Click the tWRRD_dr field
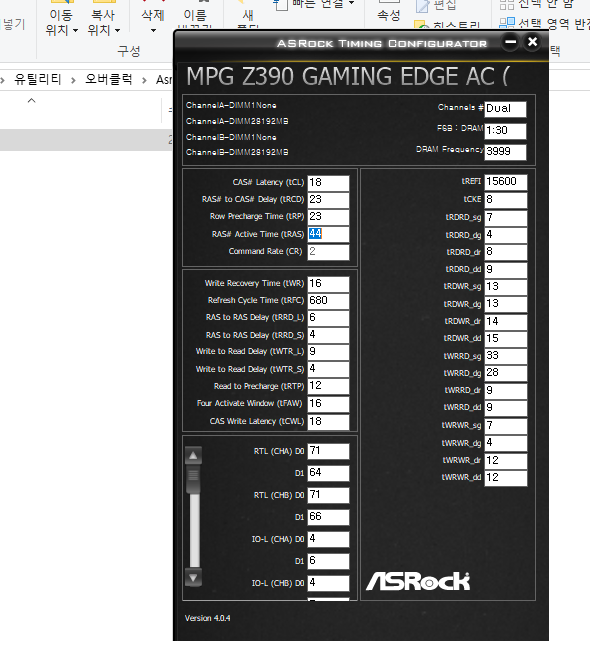This screenshot has width=590, height=664. (x=506, y=391)
